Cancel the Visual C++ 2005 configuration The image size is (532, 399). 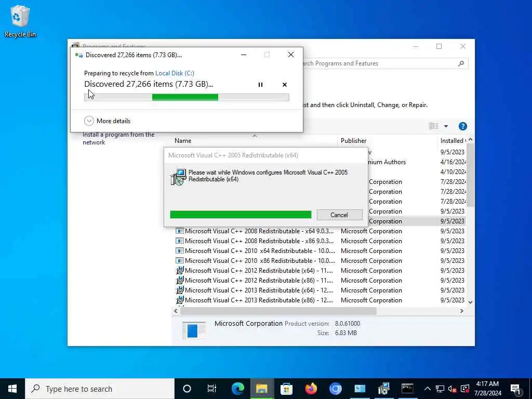point(339,215)
